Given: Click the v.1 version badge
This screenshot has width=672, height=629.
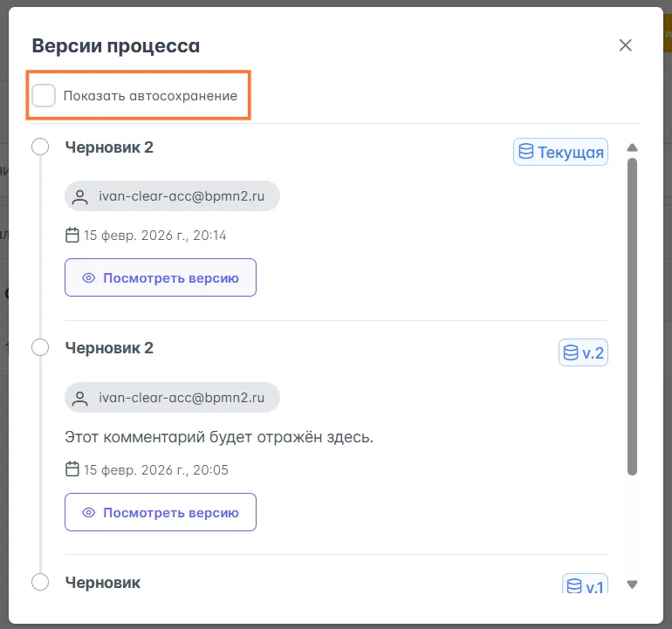Looking at the screenshot, I should tap(584, 586).
